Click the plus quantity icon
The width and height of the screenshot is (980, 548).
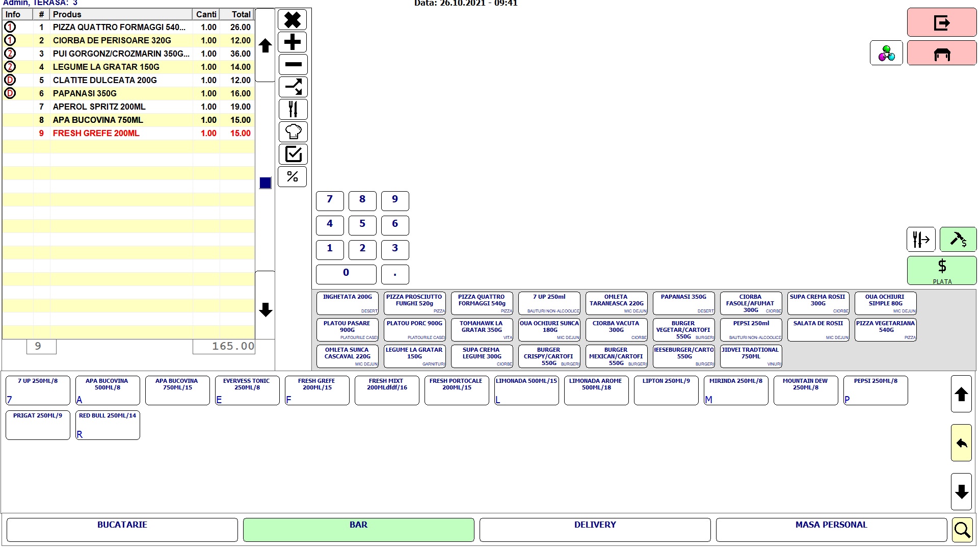coord(293,42)
